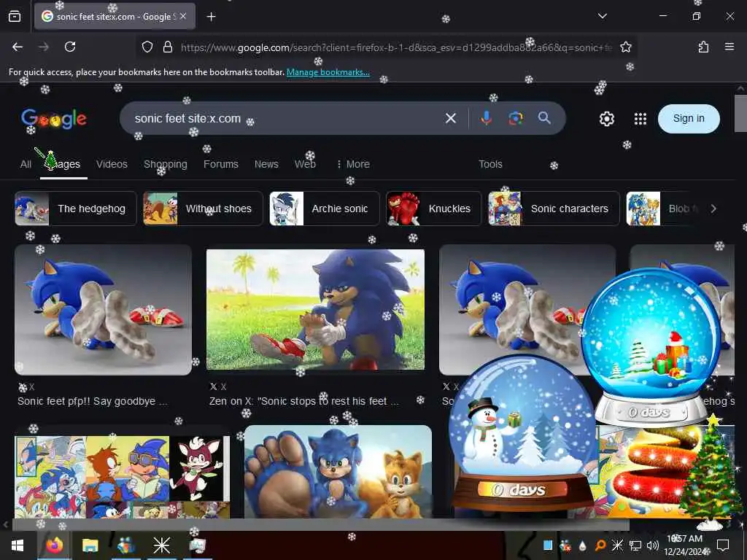747x560 pixels.
Task: Open the clock and date
Action: [685, 545]
